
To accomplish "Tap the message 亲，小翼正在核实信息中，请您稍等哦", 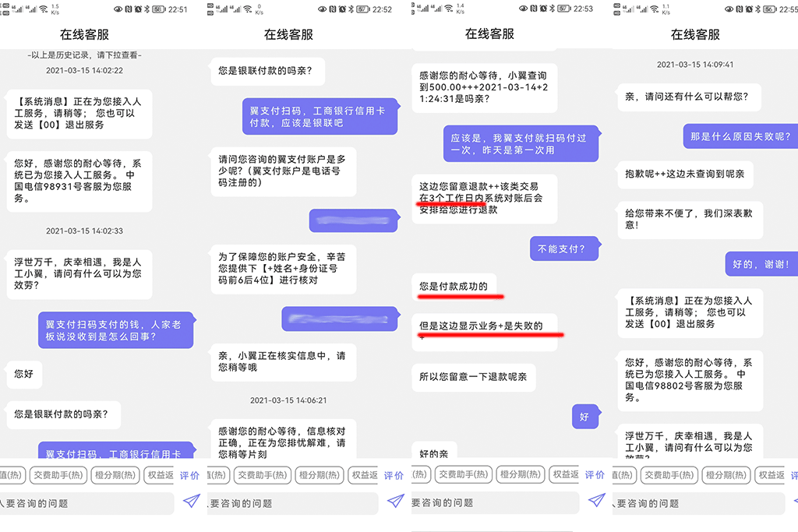I will coord(284,361).
